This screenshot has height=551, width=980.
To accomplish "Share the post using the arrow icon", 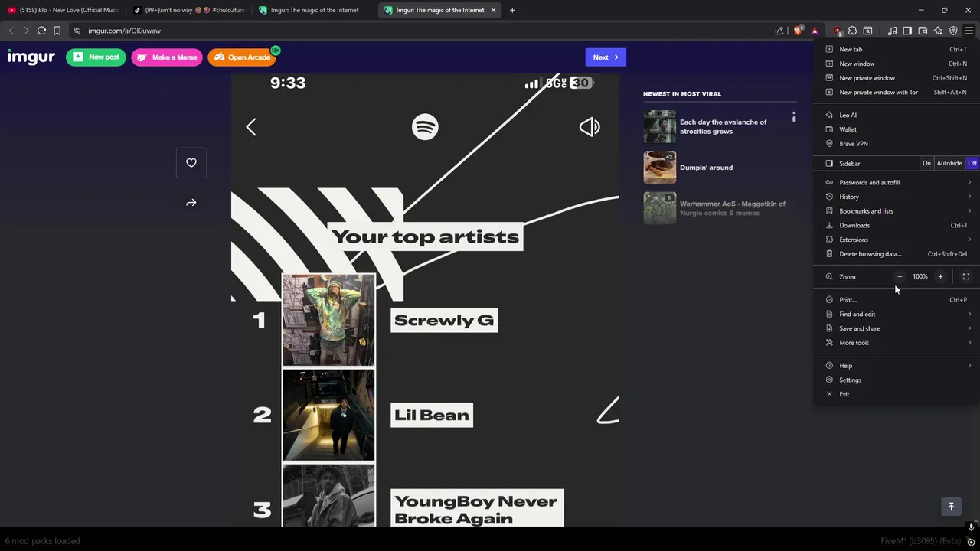I will point(191,203).
